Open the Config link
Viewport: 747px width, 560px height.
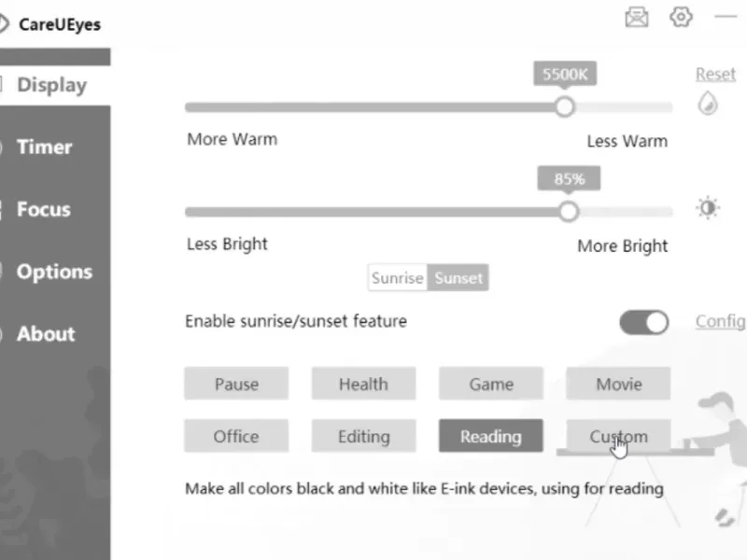click(x=720, y=322)
